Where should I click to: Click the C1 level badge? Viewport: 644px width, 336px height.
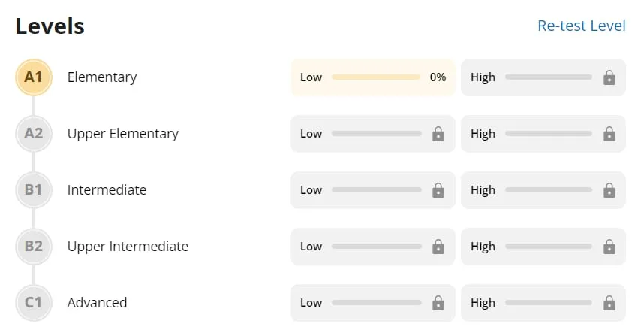[x=33, y=303]
